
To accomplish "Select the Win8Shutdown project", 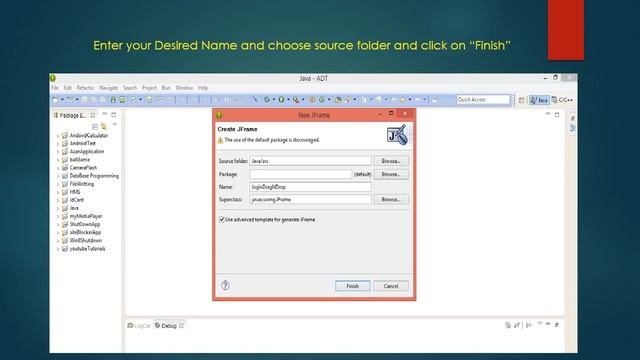I will [x=85, y=240].
